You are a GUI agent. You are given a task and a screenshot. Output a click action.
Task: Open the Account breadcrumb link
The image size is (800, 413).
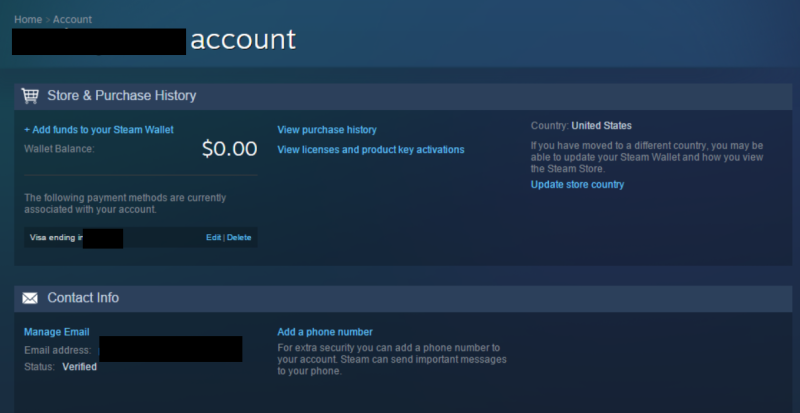click(72, 19)
